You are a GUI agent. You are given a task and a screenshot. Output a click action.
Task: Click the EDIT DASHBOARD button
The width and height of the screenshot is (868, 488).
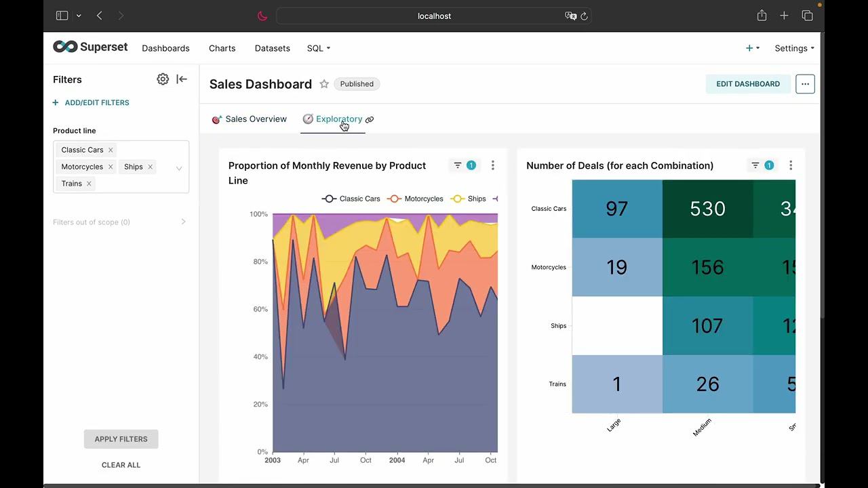click(x=748, y=84)
